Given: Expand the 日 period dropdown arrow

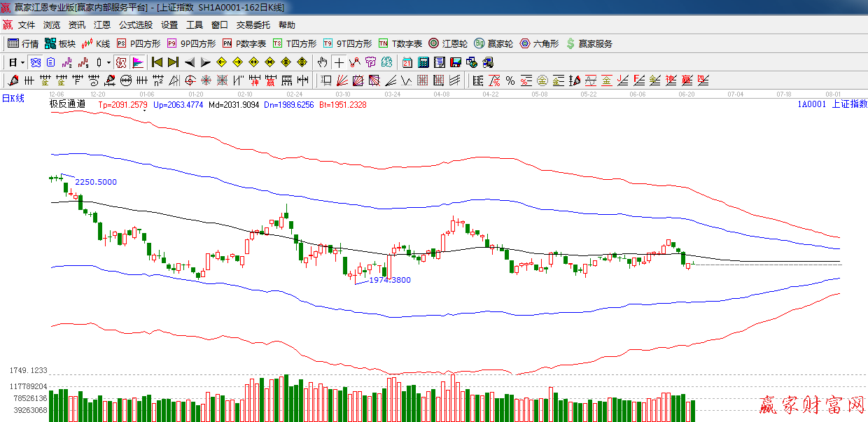Looking at the screenshot, I should [x=22, y=62].
